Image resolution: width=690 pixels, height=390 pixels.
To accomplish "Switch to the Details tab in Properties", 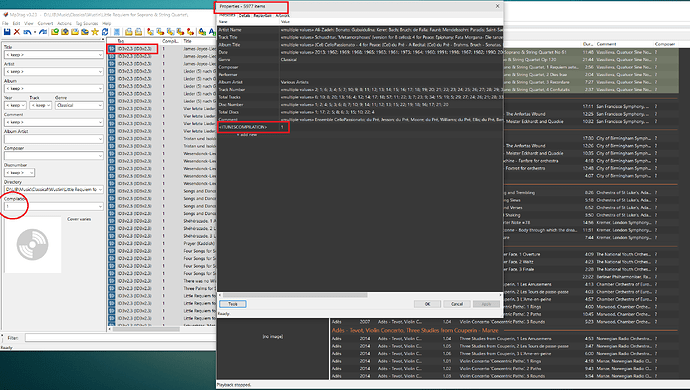I will tap(245, 15).
